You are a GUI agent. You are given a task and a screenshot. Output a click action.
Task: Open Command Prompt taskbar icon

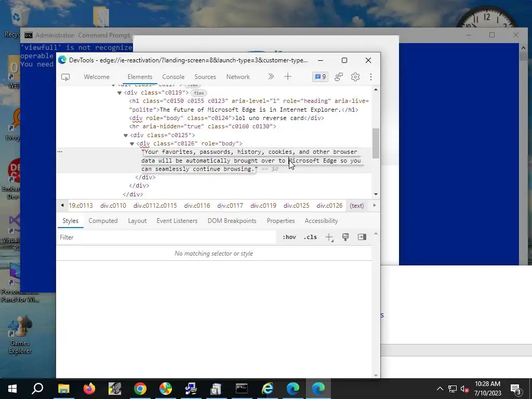click(x=242, y=389)
